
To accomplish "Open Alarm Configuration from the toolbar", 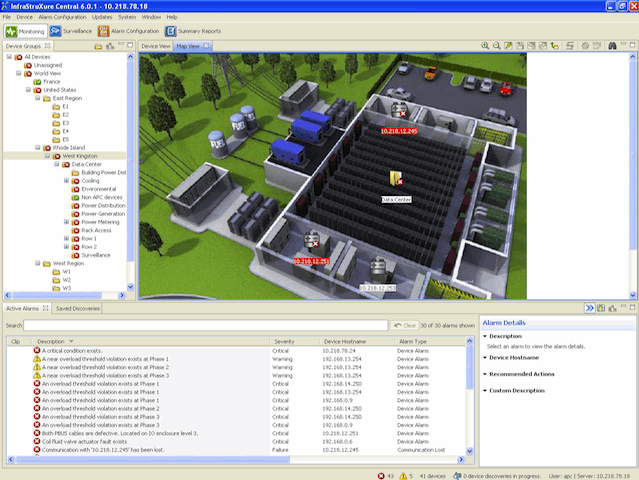I will pyautogui.click(x=128, y=31).
